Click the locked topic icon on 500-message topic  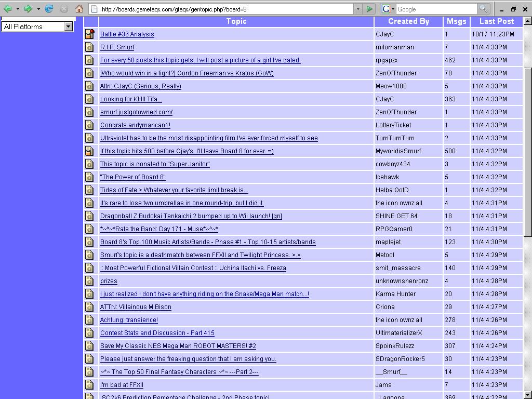[89, 151]
